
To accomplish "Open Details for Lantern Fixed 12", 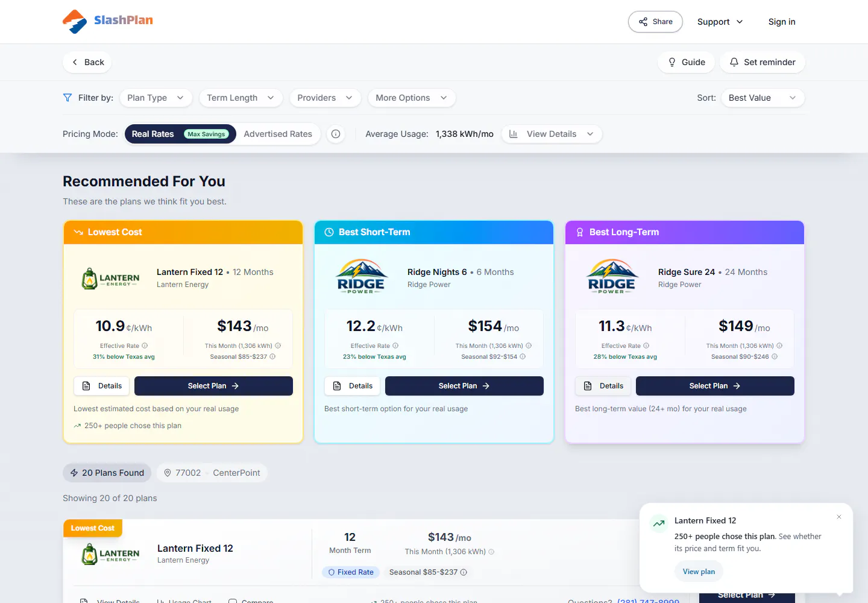I will click(102, 386).
